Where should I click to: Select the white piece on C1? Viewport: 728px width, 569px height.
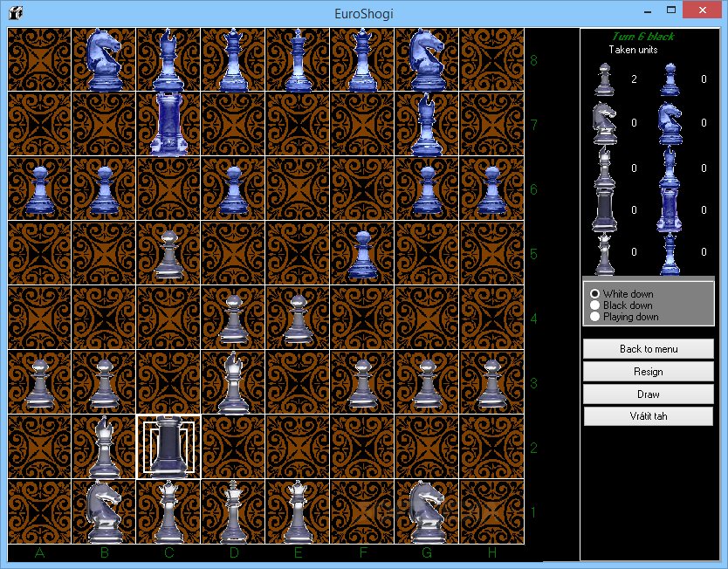tap(168, 511)
